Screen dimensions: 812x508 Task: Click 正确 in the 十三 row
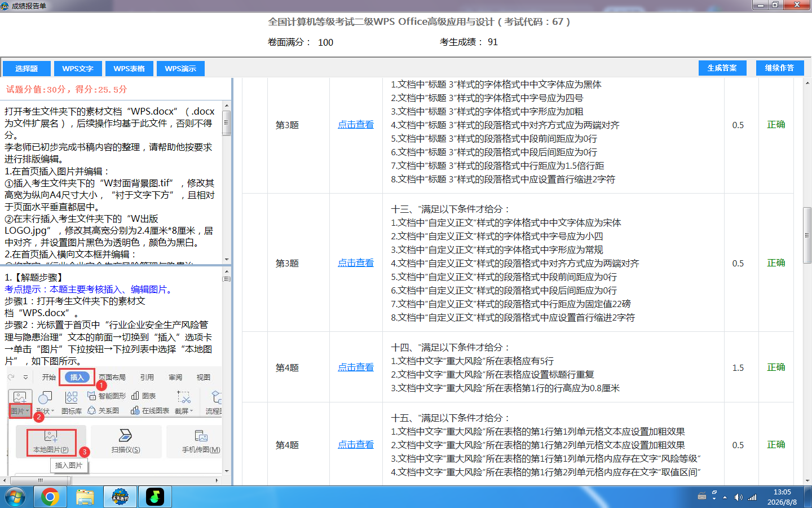(776, 263)
